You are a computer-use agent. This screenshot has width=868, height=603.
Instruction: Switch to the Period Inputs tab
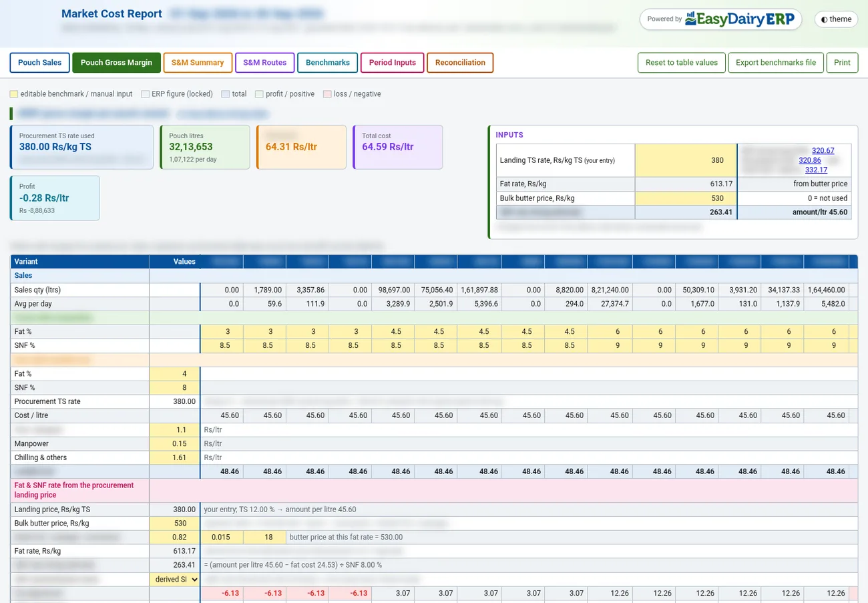coord(393,63)
